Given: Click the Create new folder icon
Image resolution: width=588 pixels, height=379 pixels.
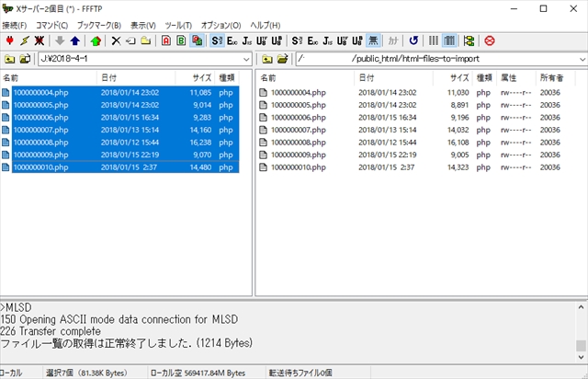Looking at the screenshot, I should click(x=145, y=40).
